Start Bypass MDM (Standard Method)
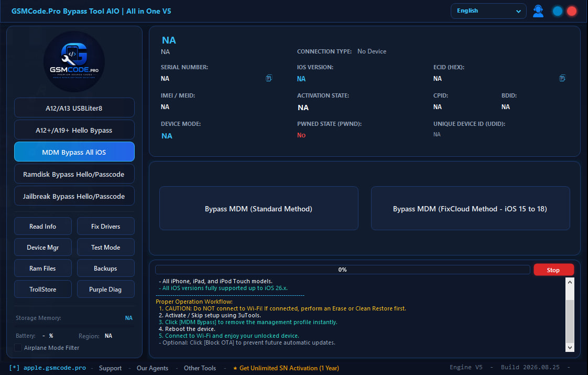Screen dimensions: 588x375 click(259, 209)
